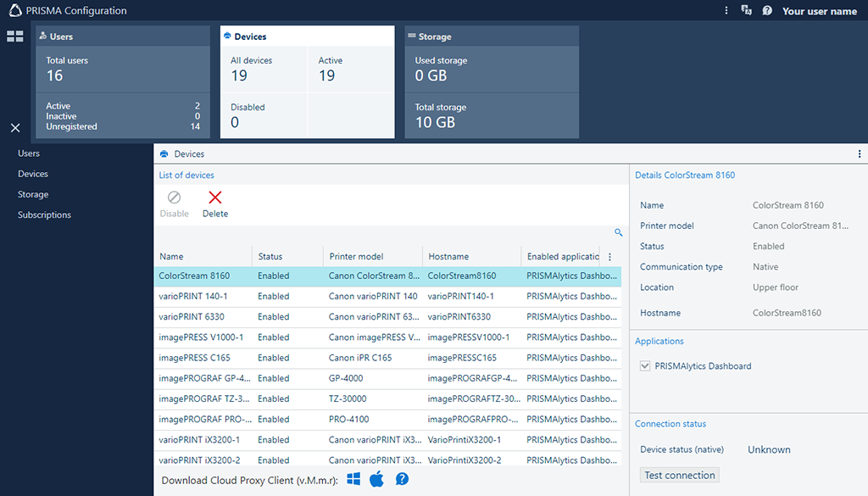
Task: Go to Storage in the side navigation
Action: [33, 194]
